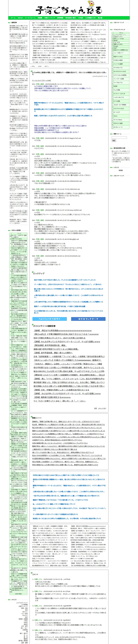The image size is (138, 644).
Task: Open the about nav menu item
Action: [20, 18]
